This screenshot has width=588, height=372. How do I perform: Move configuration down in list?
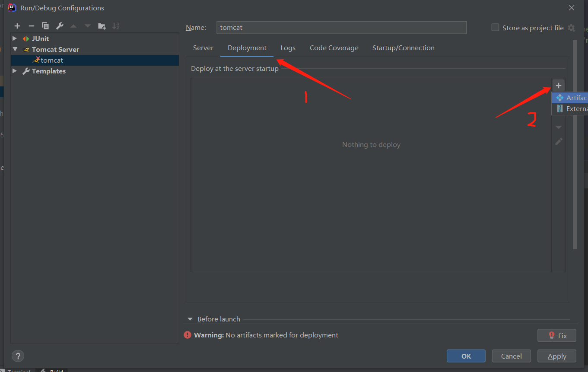88,26
